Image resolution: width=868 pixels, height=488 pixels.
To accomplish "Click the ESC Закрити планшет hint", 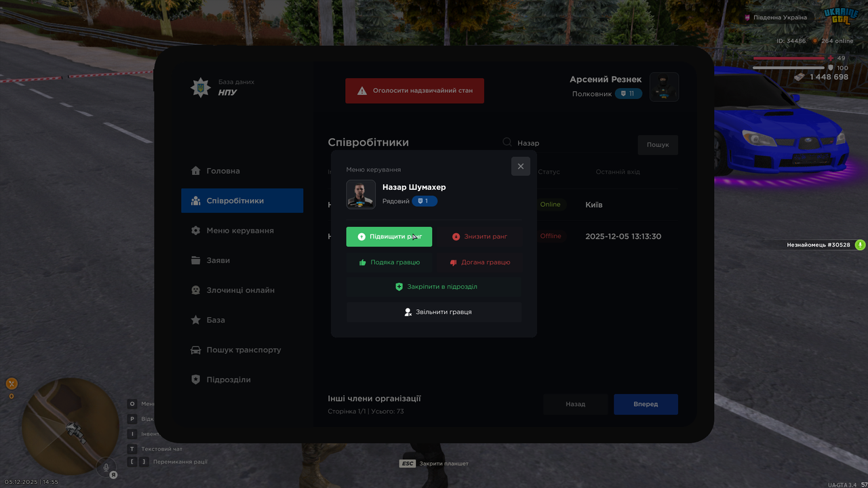I will click(x=434, y=464).
